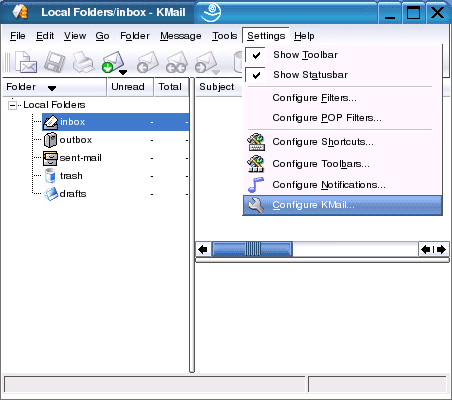Click the sent-mail folder icon
The image size is (452, 400).
(50, 158)
